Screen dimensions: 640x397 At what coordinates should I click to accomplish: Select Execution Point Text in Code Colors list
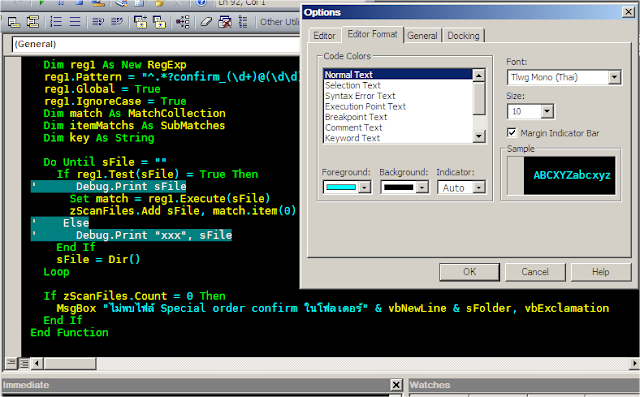pyautogui.click(x=398, y=106)
